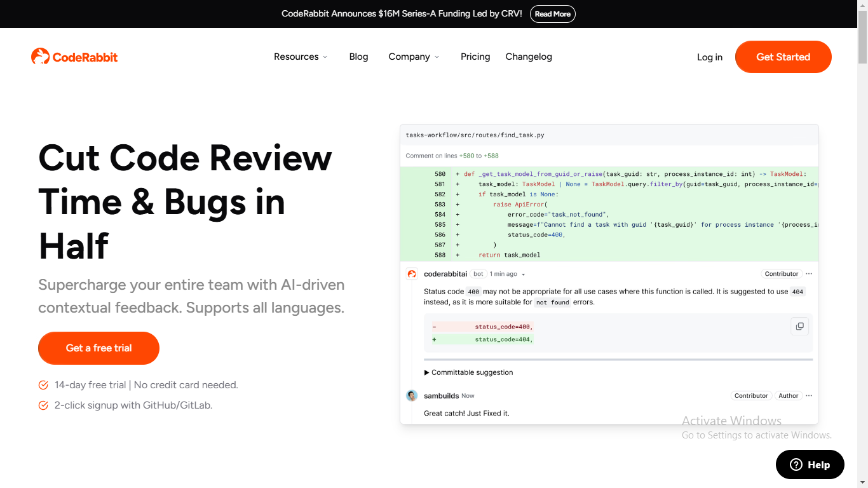The height and width of the screenshot is (488, 868).
Task: Click the CodeRabbit logo in header
Action: click(x=74, y=57)
